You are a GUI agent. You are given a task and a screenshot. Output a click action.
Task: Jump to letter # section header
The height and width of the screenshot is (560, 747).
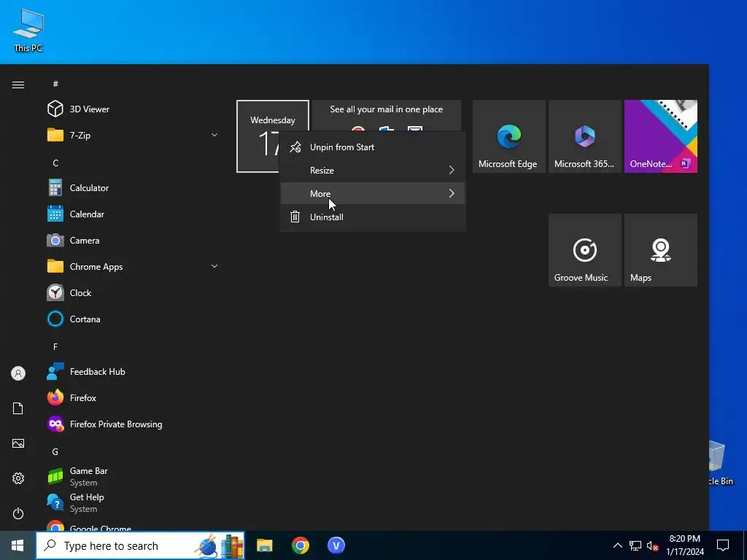click(x=55, y=84)
